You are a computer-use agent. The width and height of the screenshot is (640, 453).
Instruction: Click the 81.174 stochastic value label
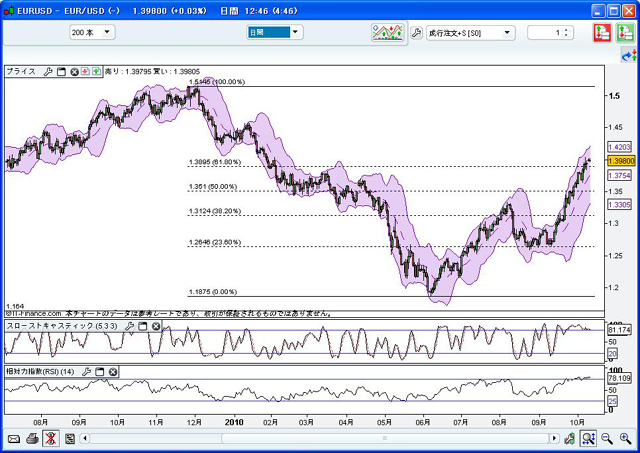[x=619, y=329]
